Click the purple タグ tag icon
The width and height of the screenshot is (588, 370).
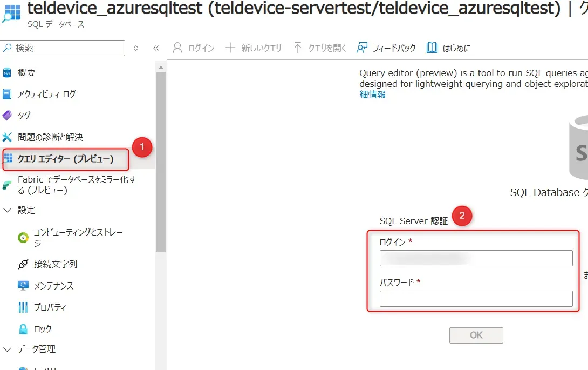tap(7, 116)
